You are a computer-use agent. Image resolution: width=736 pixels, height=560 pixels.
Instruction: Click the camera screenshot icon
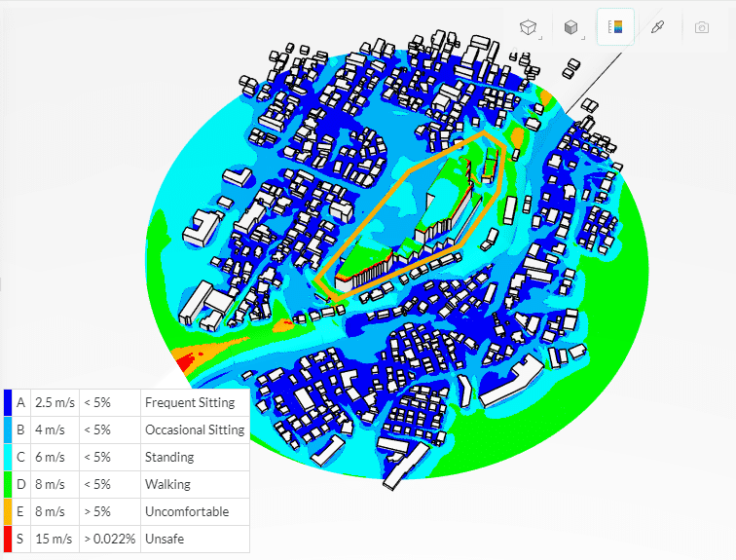point(701,27)
